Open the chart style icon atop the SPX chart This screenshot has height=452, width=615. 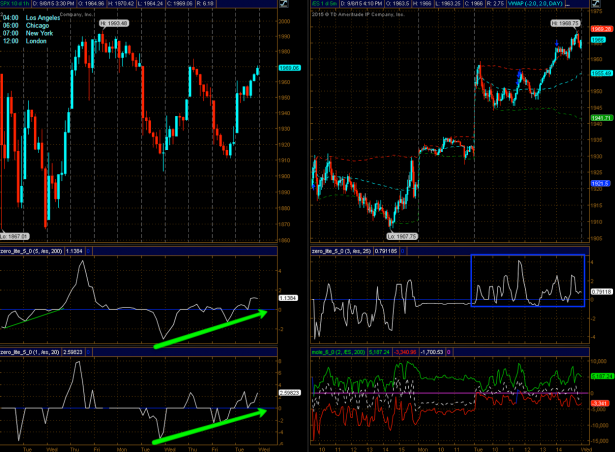(x=284, y=4)
